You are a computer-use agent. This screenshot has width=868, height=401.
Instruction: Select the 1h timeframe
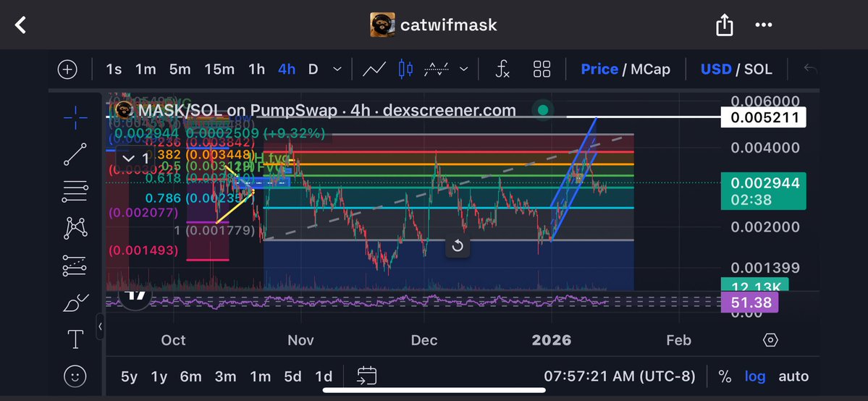click(256, 69)
